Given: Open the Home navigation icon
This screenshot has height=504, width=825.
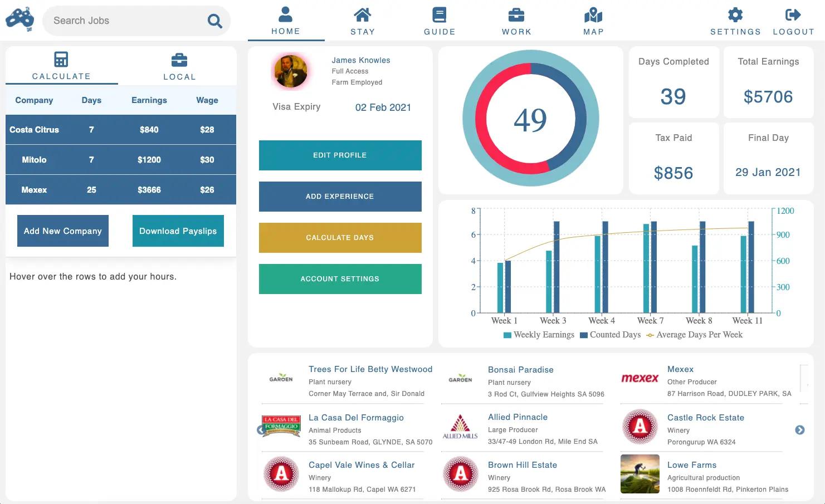Looking at the screenshot, I should pyautogui.click(x=286, y=14).
